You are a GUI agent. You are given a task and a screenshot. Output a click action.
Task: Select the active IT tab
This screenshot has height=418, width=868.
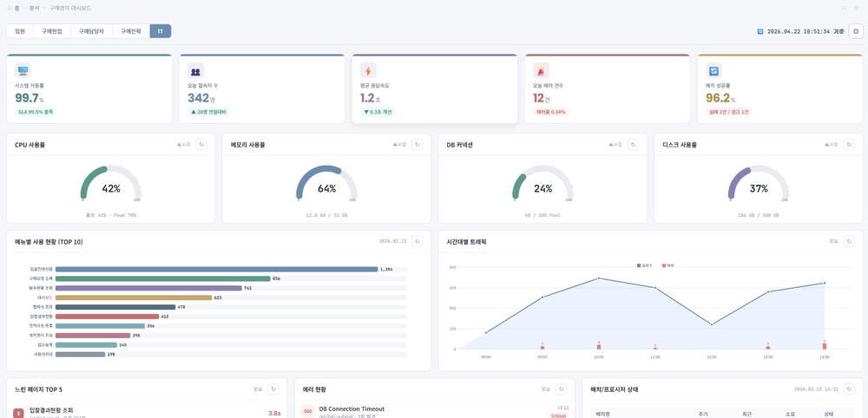click(x=161, y=31)
